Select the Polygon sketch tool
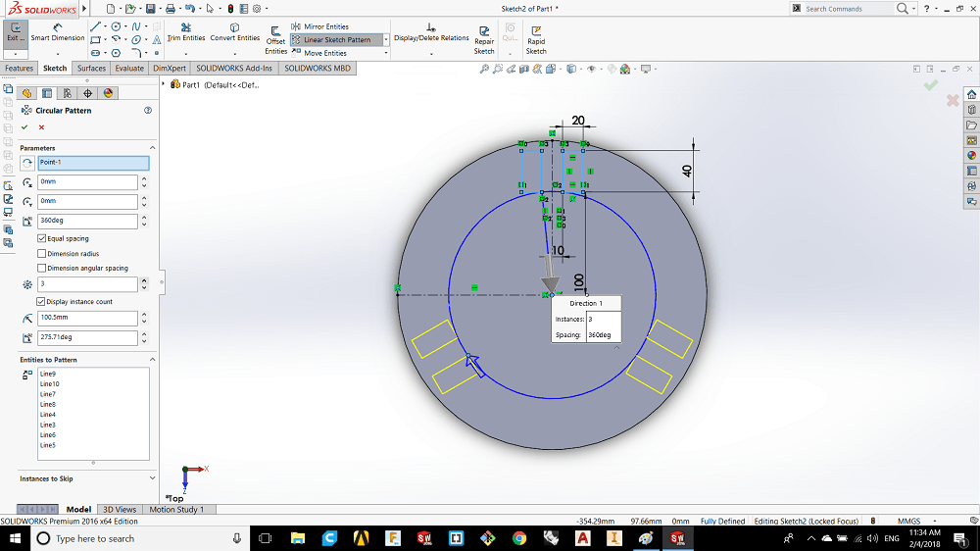This screenshot has height=551, width=980. coord(116,53)
